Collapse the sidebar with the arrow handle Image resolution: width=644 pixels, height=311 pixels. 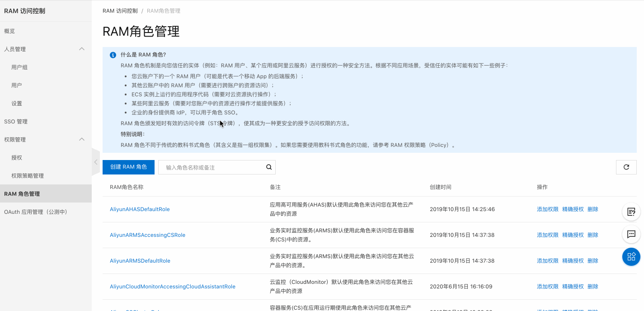[96, 162]
